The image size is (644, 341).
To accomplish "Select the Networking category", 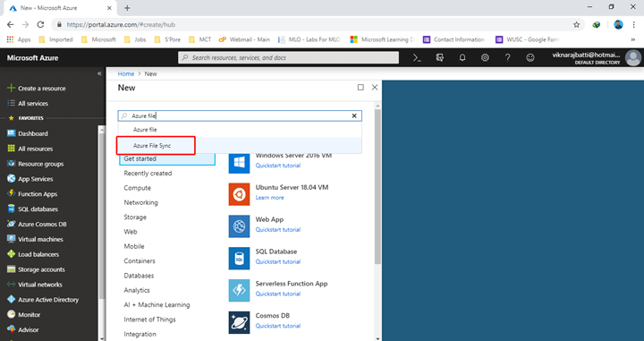I will pyautogui.click(x=141, y=202).
